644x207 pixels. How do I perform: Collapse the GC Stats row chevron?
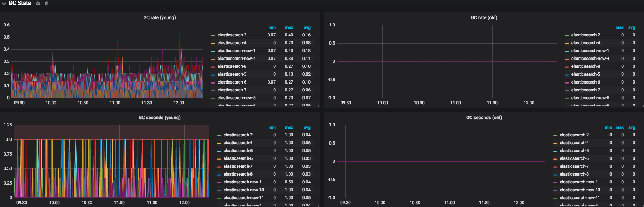(4, 4)
